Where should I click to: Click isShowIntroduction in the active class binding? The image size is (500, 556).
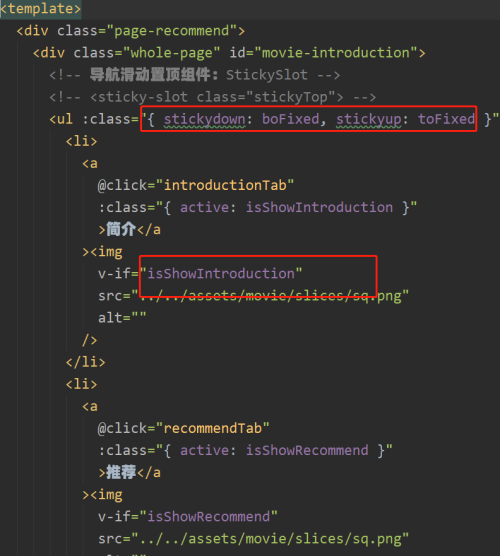pyautogui.click(x=320, y=207)
